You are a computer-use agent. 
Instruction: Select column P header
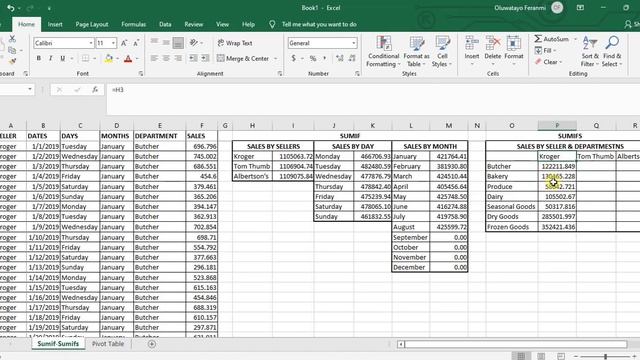coord(557,125)
